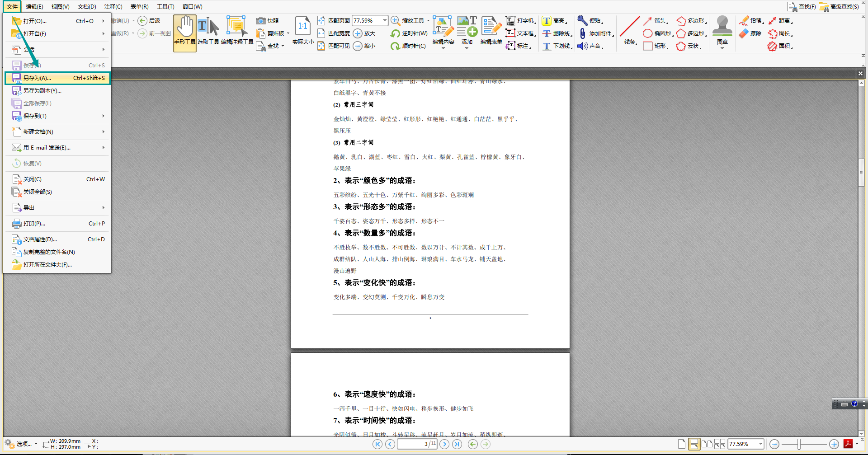Select the Text Box tool (文本框)
The image size is (868, 455).
coord(521,33)
